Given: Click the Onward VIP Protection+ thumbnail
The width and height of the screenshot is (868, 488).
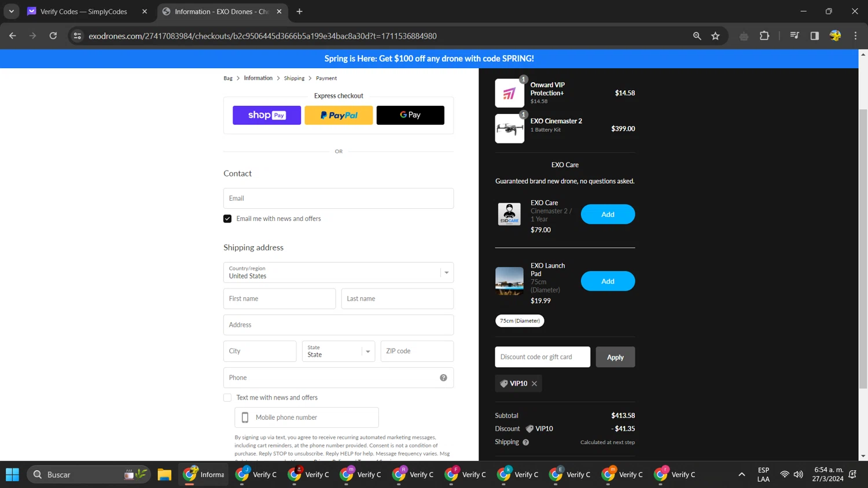Looking at the screenshot, I should click(509, 93).
